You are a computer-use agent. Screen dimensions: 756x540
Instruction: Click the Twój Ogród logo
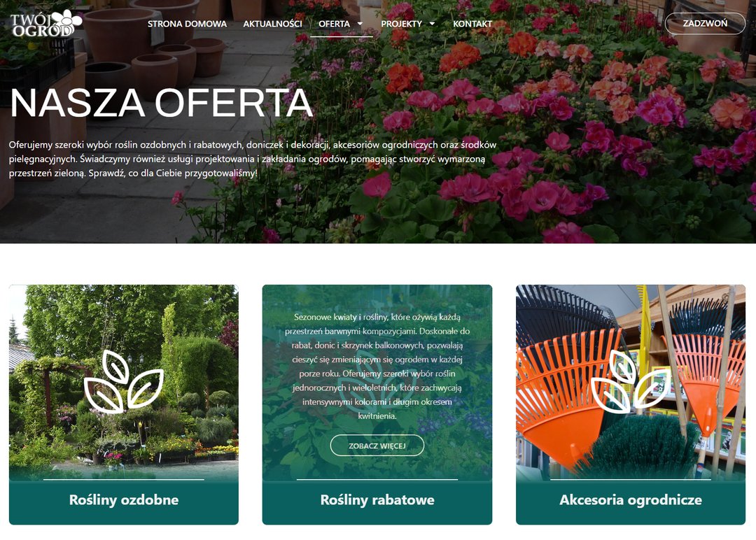pos(46,23)
